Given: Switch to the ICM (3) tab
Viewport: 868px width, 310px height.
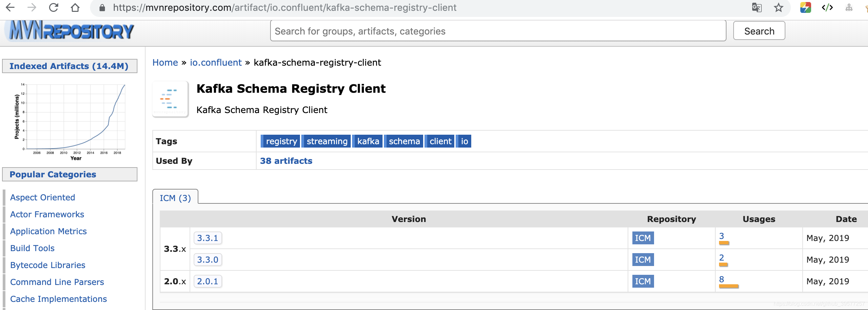Looking at the screenshot, I should pos(175,198).
